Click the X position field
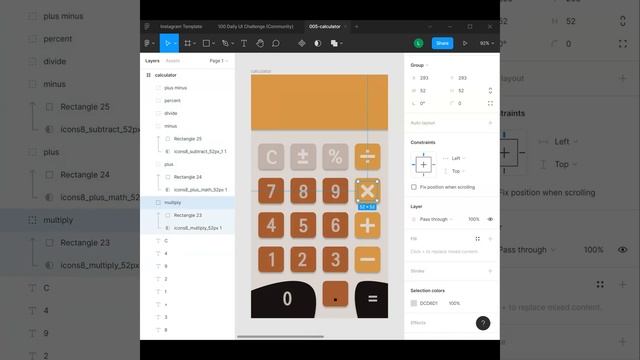The height and width of the screenshot is (360, 640). [424, 78]
